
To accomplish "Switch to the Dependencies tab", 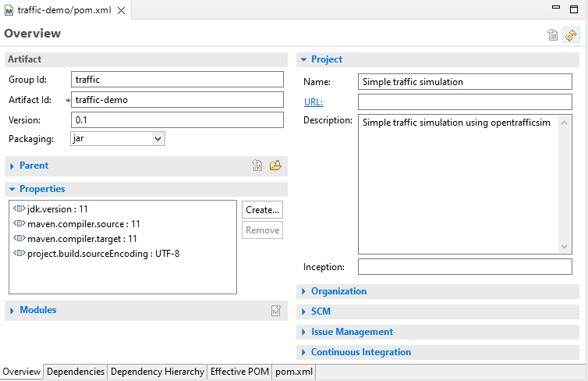I will pyautogui.click(x=76, y=372).
